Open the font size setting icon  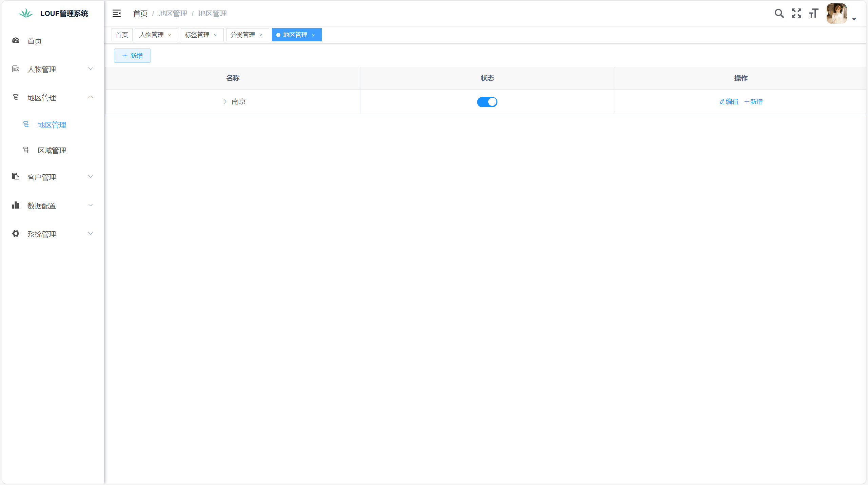(x=814, y=13)
